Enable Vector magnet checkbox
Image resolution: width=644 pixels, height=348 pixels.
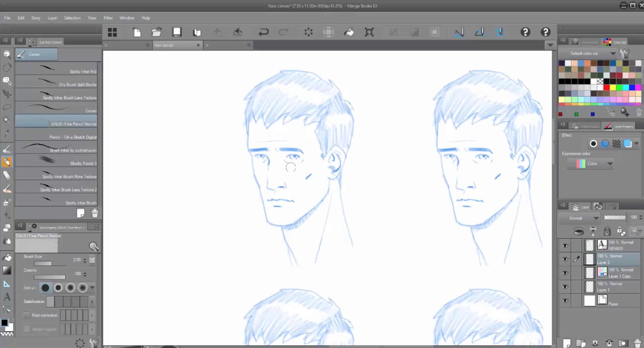(26, 329)
